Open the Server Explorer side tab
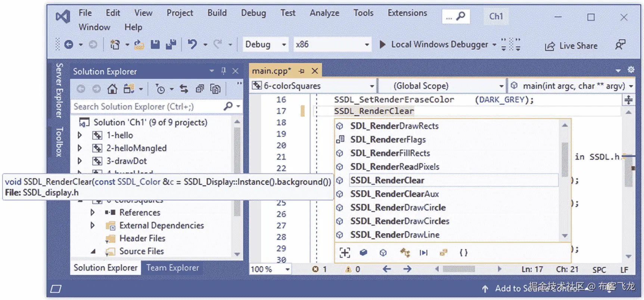 [59, 91]
